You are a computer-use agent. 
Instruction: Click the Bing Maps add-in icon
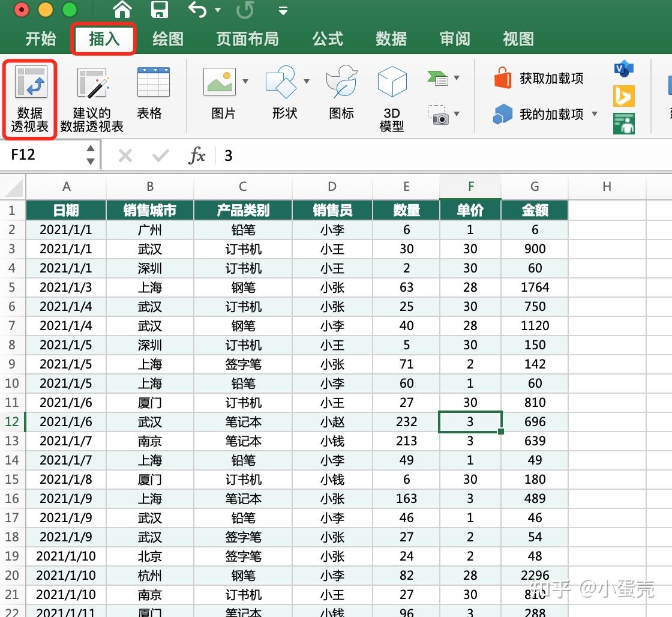623,96
